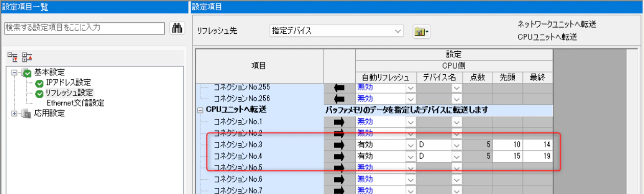
Task: Click the 応用設定 folder icon
Action: coord(26,114)
